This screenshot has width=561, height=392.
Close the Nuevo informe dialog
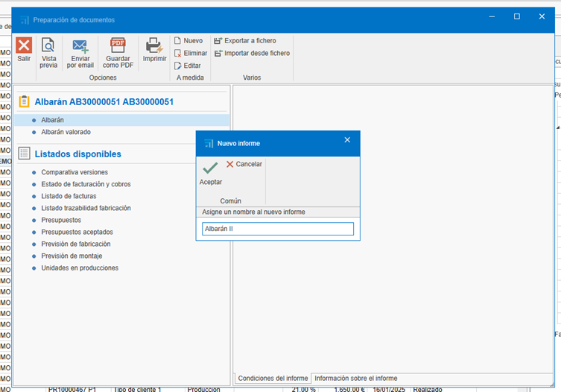pyautogui.click(x=347, y=140)
